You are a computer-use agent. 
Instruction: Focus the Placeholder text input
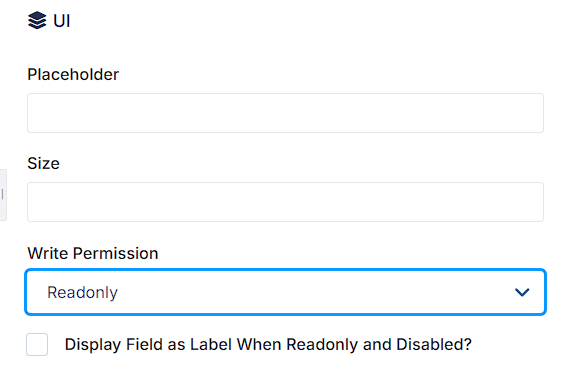[x=285, y=113]
